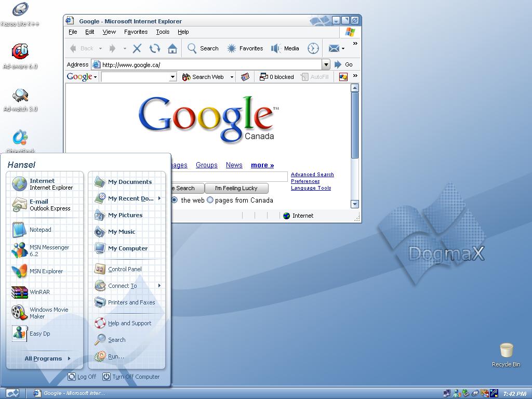This screenshot has width=532, height=399.
Task: Open the Forward button history dropdown
Action: (x=125, y=48)
